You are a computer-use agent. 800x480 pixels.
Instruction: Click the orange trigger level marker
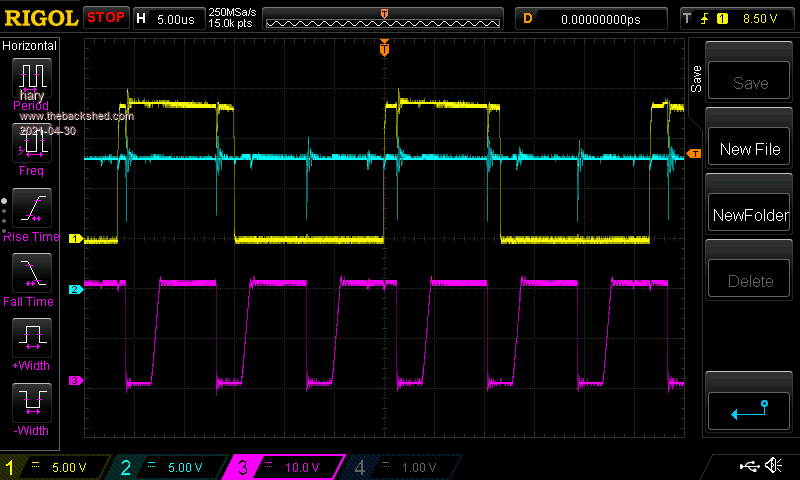(694, 153)
